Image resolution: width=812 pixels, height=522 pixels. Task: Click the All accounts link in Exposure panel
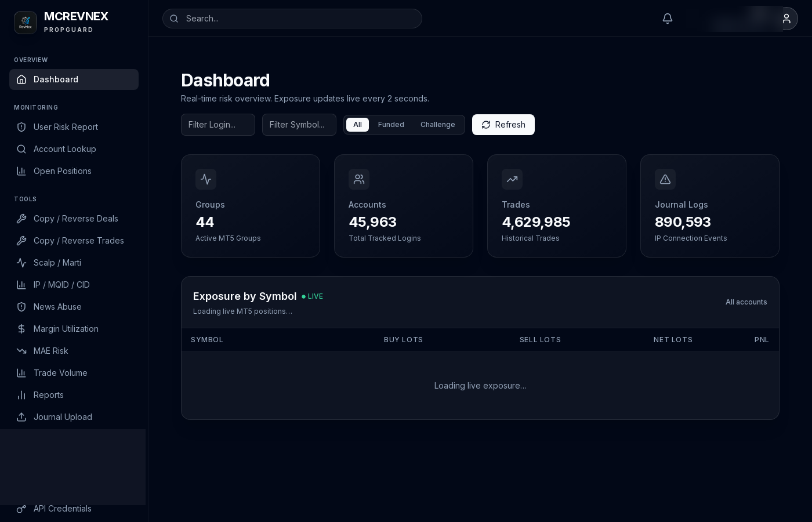[x=746, y=302]
